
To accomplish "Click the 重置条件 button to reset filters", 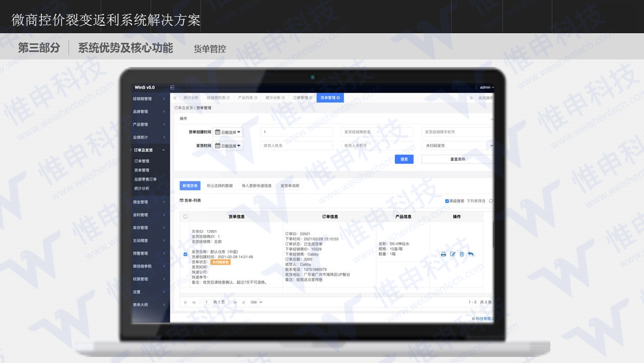I will click(458, 159).
